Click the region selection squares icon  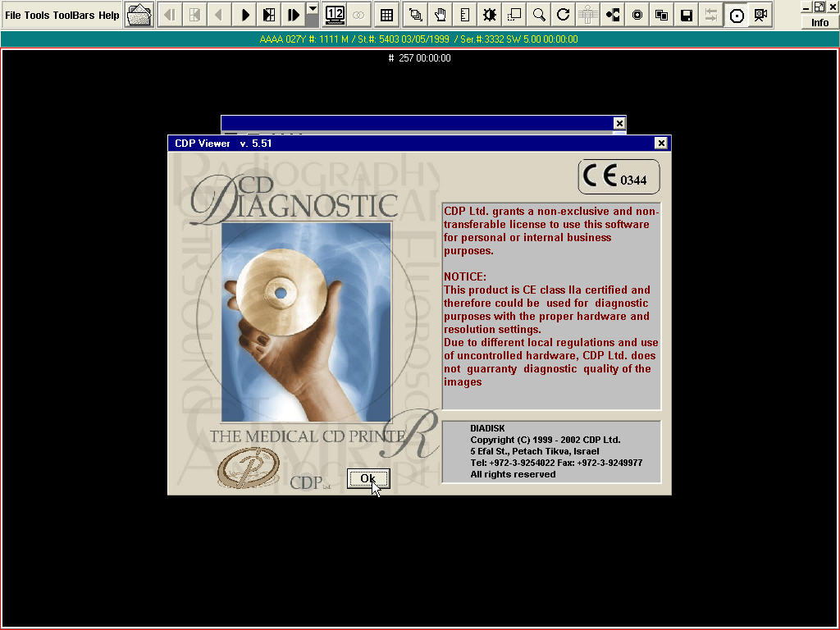coord(514,15)
